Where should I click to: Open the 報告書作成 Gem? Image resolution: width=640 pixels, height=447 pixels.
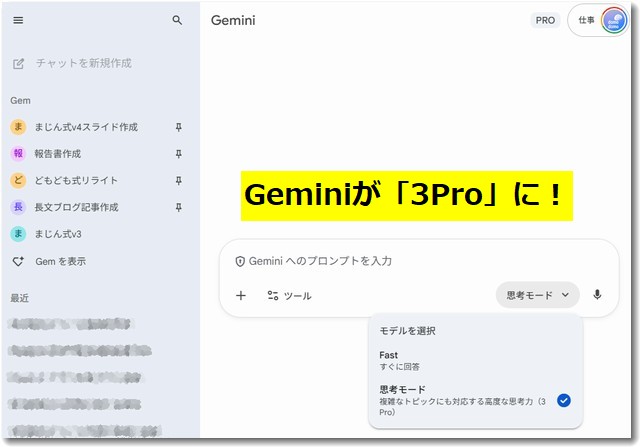(58, 154)
